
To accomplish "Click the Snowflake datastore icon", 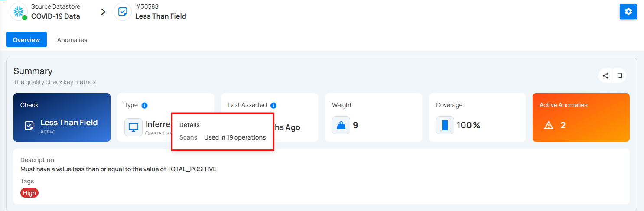I will click(x=18, y=12).
